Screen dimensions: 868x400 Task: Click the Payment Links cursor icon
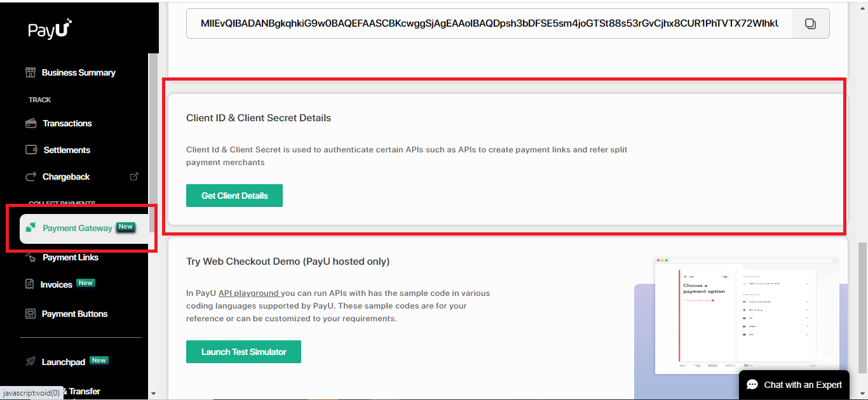point(31,257)
